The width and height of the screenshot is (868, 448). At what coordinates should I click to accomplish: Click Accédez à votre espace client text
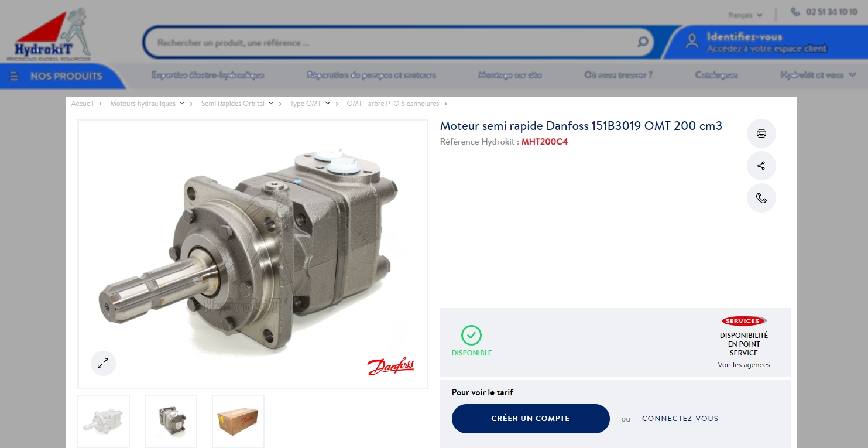tap(767, 49)
